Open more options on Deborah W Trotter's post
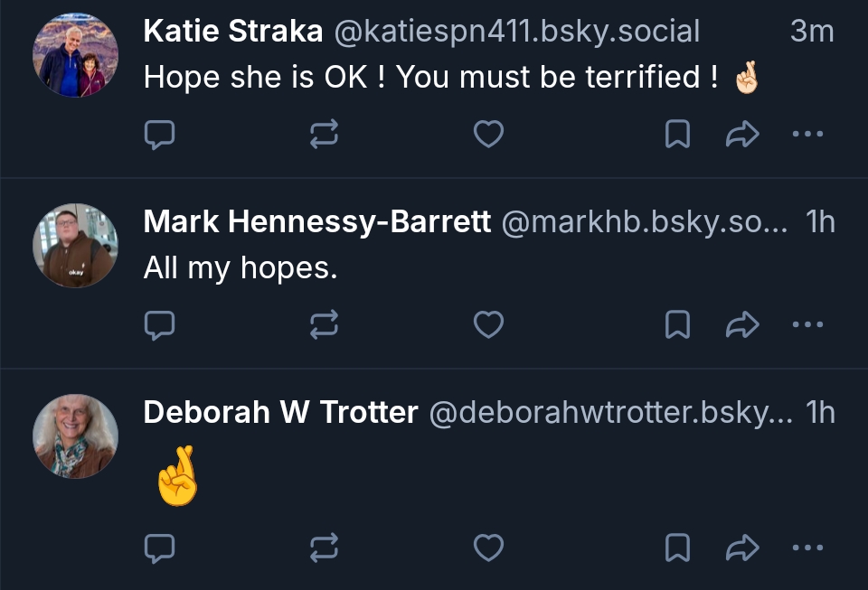Viewport: 868px width, 590px height. (807, 547)
